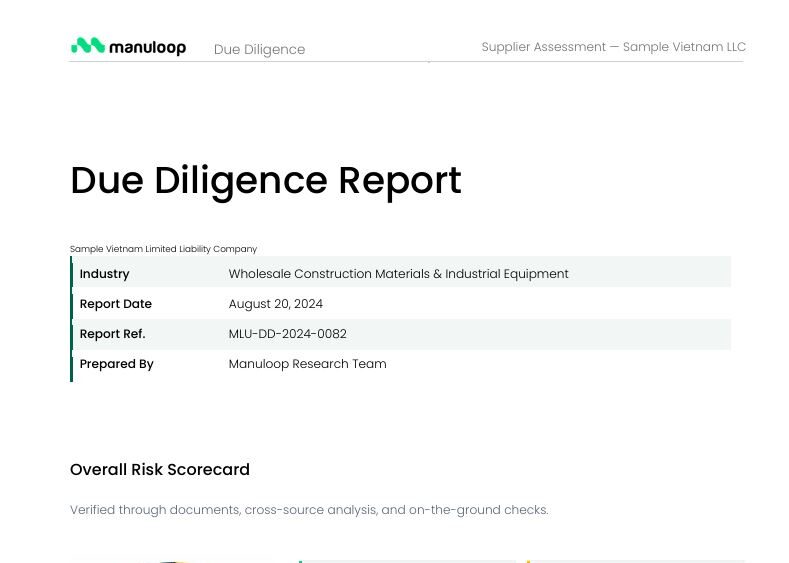Image resolution: width=789 pixels, height=563 pixels.
Task: Click the manuloop brand name text
Action: pyautogui.click(x=147, y=47)
